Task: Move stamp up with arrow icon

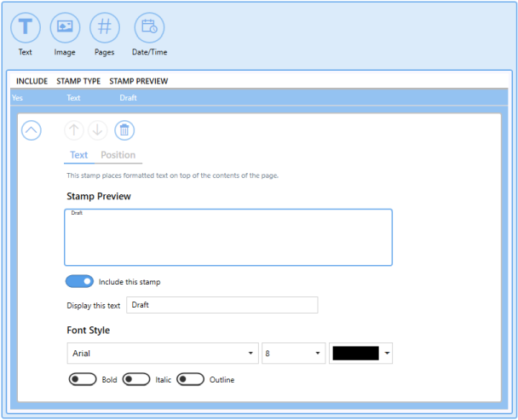Action: (x=74, y=130)
